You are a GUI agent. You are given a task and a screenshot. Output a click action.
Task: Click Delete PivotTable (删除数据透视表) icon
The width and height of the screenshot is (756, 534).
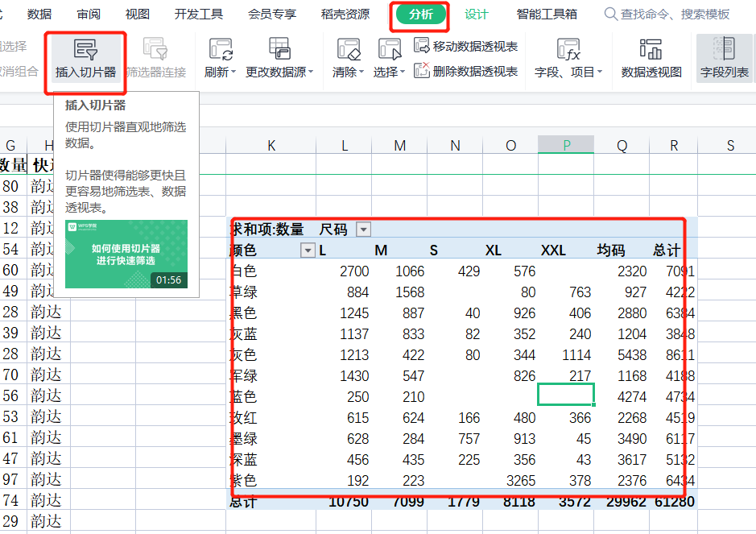pos(422,71)
